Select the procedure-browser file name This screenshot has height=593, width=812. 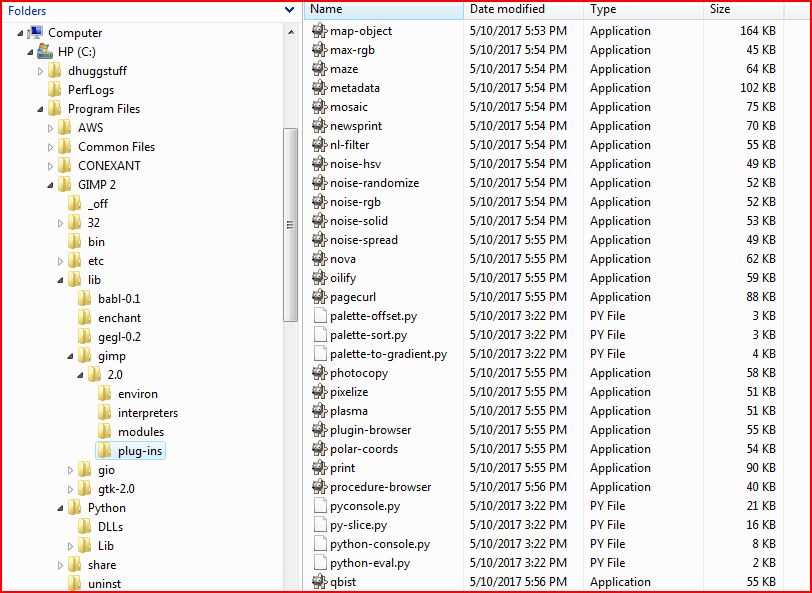tap(381, 487)
